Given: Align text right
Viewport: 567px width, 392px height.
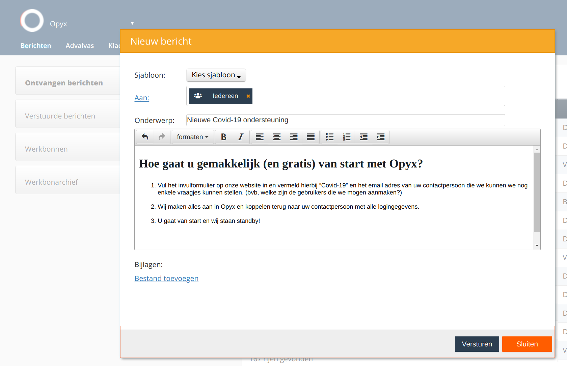Looking at the screenshot, I should (x=294, y=137).
